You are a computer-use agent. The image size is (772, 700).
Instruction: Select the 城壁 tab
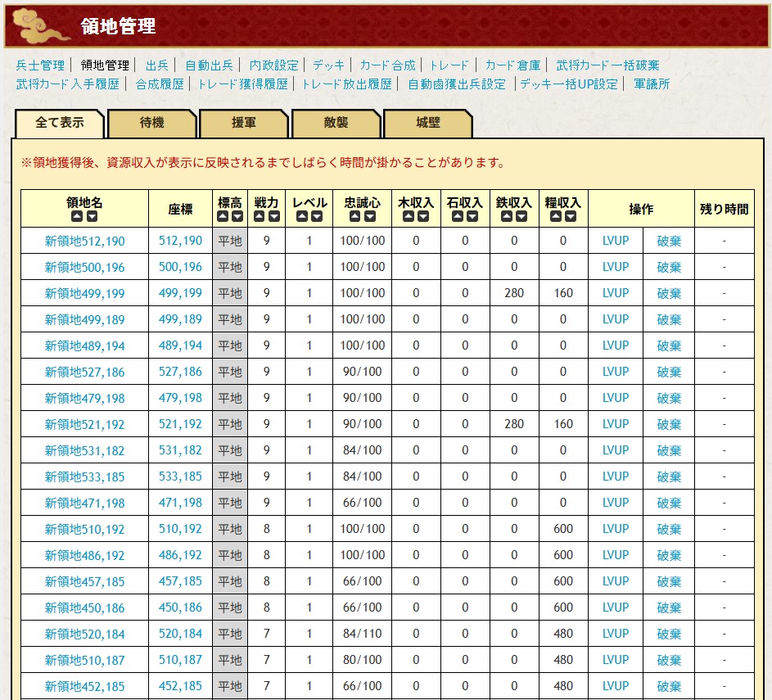click(x=427, y=123)
